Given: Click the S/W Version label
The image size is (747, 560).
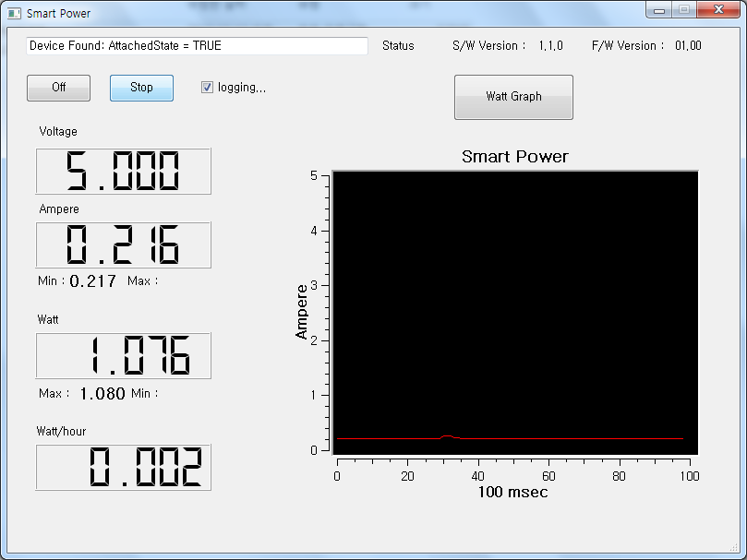Looking at the screenshot, I should coord(488,46).
